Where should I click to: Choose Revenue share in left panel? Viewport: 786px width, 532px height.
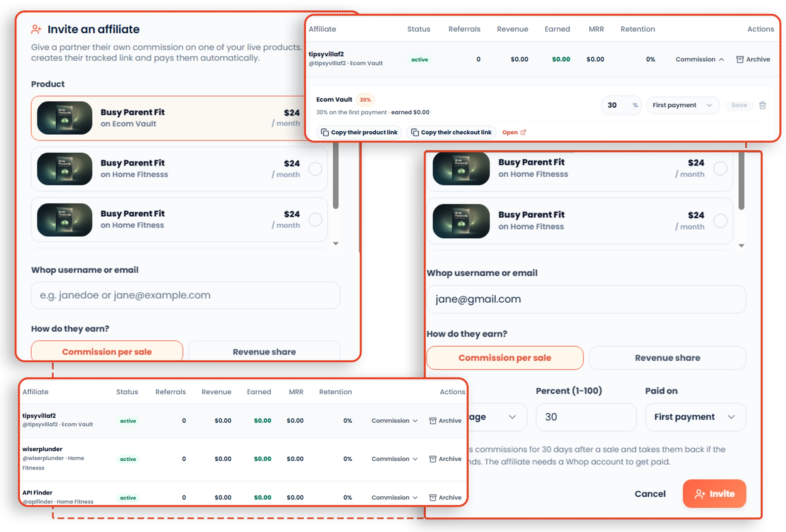coord(264,351)
